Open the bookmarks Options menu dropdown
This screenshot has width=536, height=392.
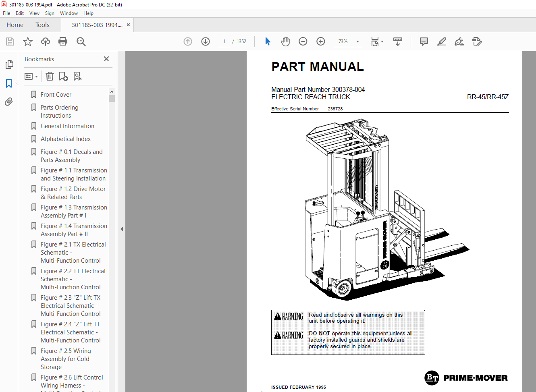coord(31,76)
